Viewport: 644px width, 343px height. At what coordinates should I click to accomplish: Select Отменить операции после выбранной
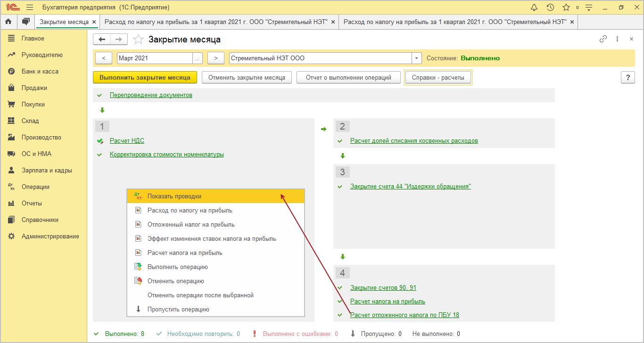pos(216,295)
